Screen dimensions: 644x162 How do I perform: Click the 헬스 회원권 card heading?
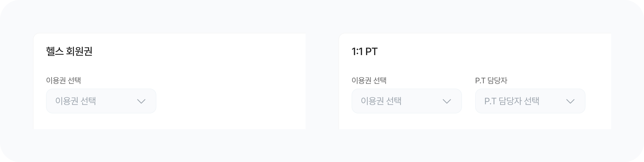[69, 51]
